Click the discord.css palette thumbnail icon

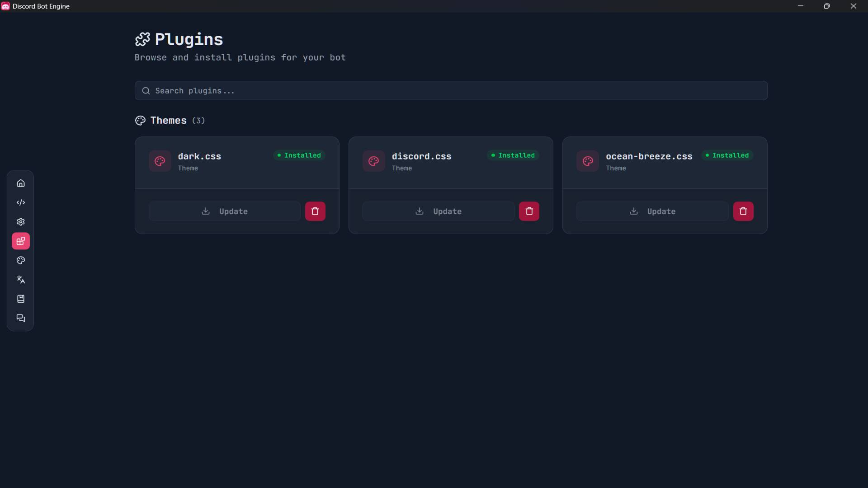tap(374, 161)
